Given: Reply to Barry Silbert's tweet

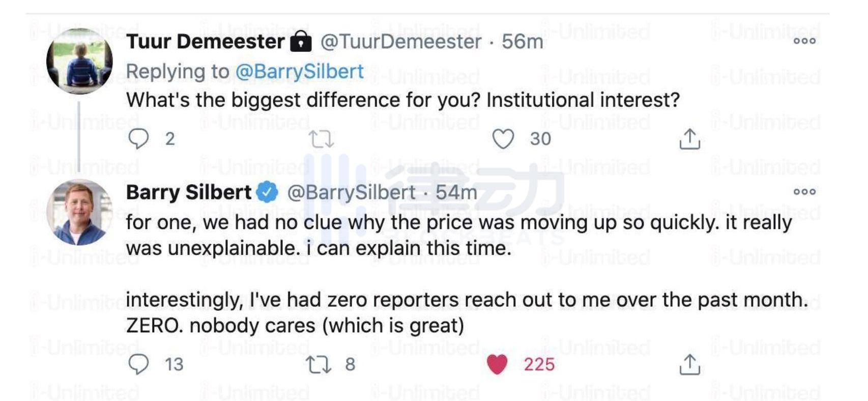Looking at the screenshot, I should [x=138, y=364].
